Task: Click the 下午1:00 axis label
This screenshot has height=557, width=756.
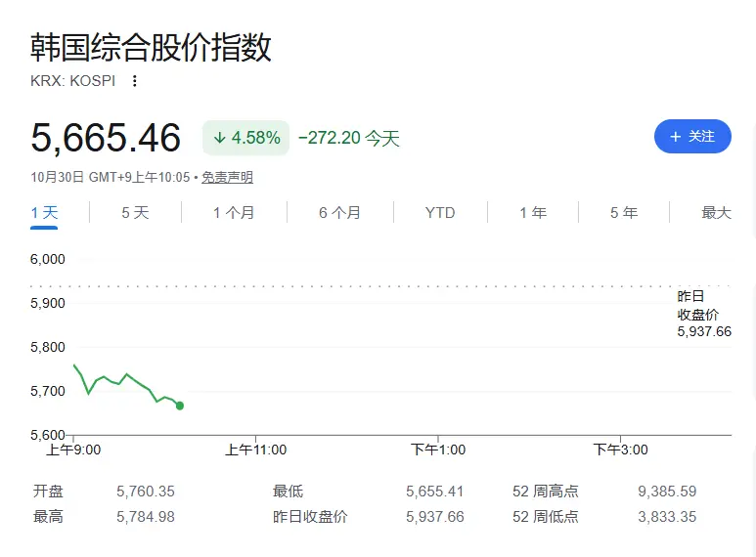Action: [x=438, y=450]
